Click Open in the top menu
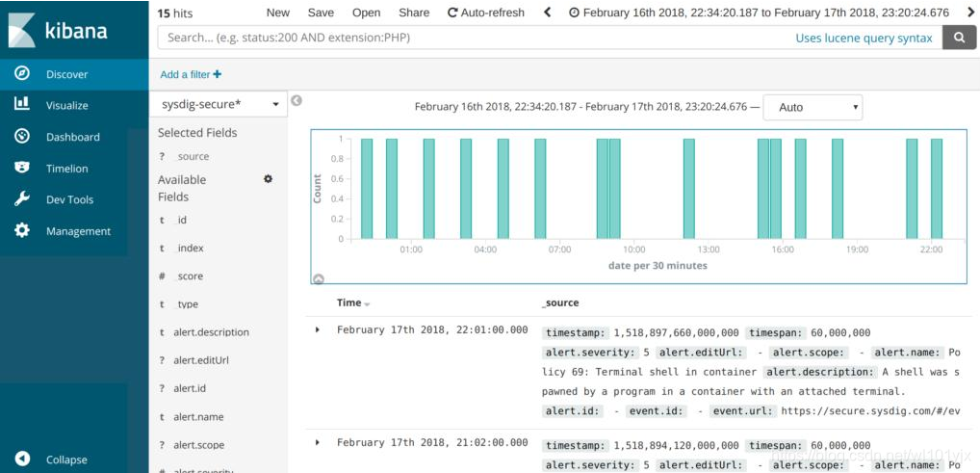The height and width of the screenshot is (473, 980). pyautogui.click(x=366, y=13)
